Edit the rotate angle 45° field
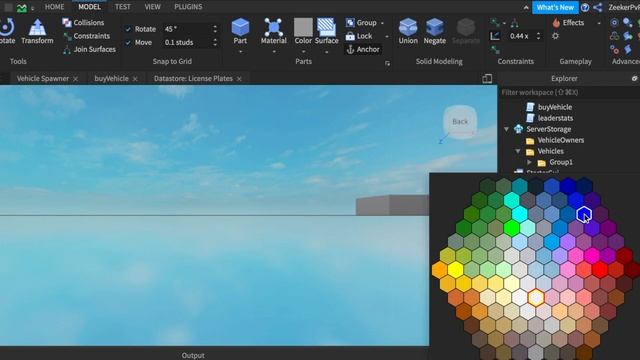Screen dimensions: 640x360 (186, 29)
